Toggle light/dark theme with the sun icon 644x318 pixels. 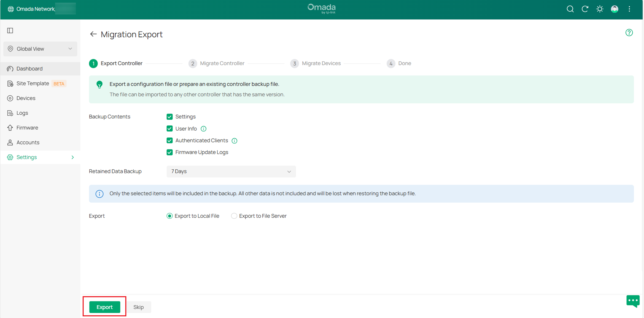(x=600, y=9)
